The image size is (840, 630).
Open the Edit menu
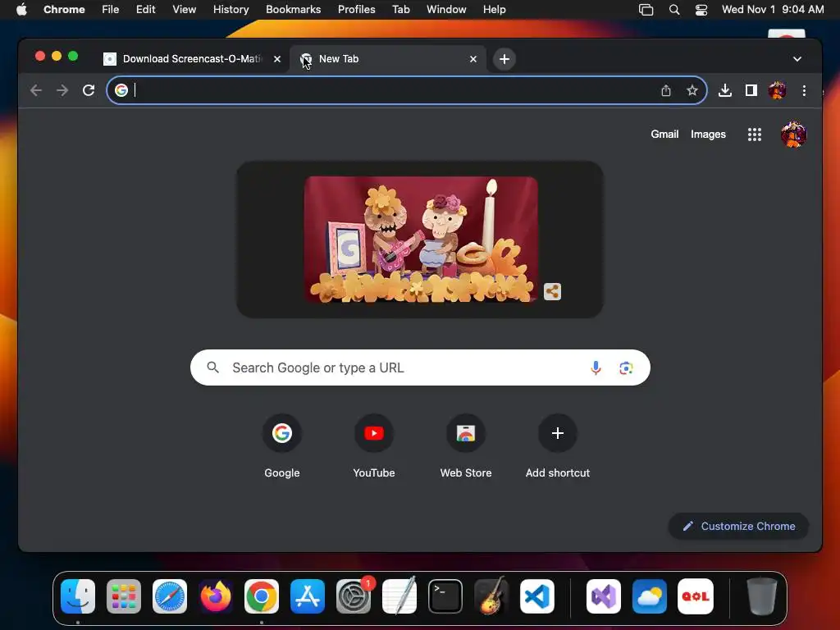click(146, 10)
